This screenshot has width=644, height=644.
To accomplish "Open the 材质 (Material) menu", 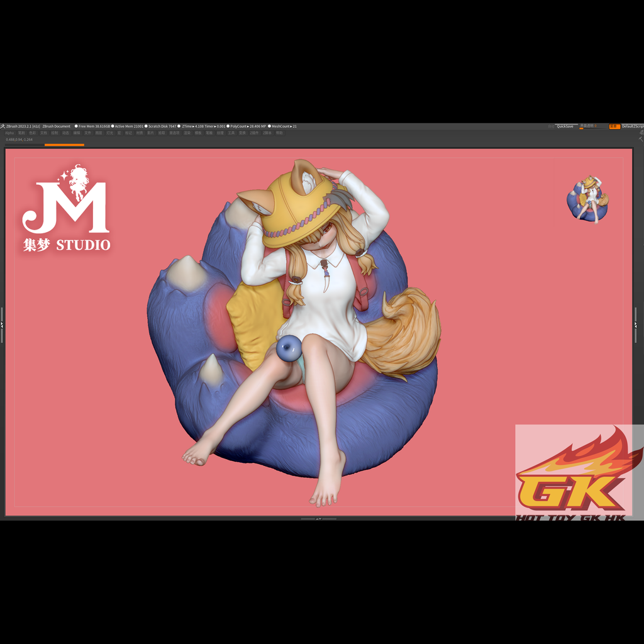I will pos(140,133).
